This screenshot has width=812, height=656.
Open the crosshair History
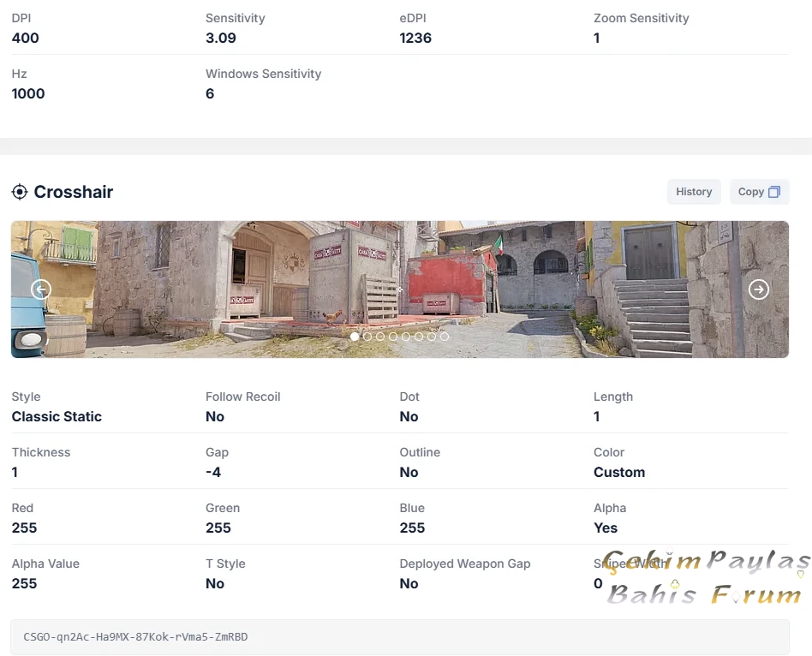pos(694,192)
